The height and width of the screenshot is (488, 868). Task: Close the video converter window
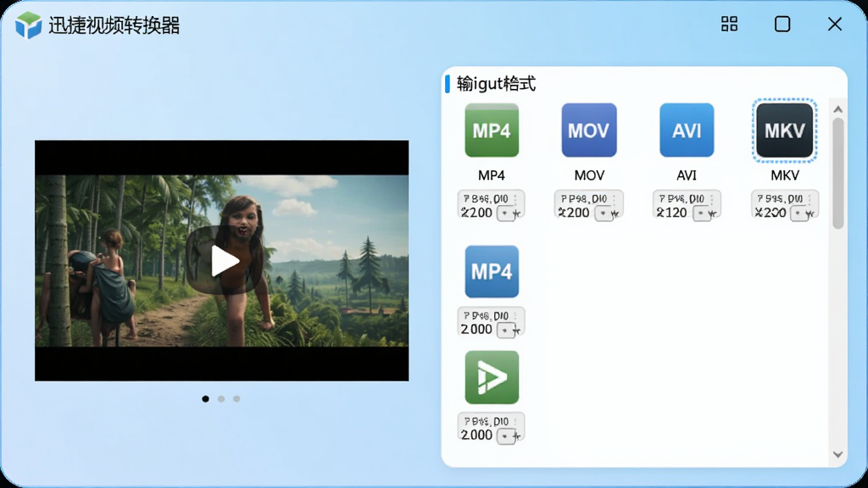[835, 24]
